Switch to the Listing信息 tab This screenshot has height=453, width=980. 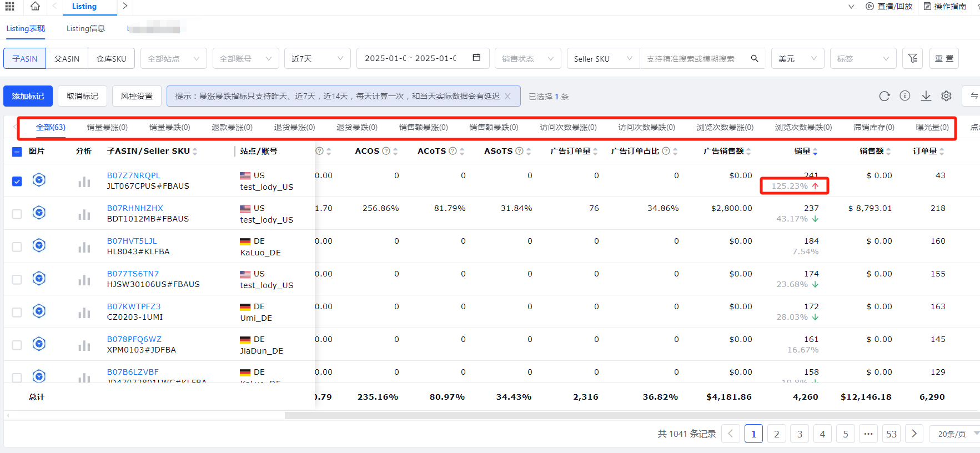(x=86, y=28)
